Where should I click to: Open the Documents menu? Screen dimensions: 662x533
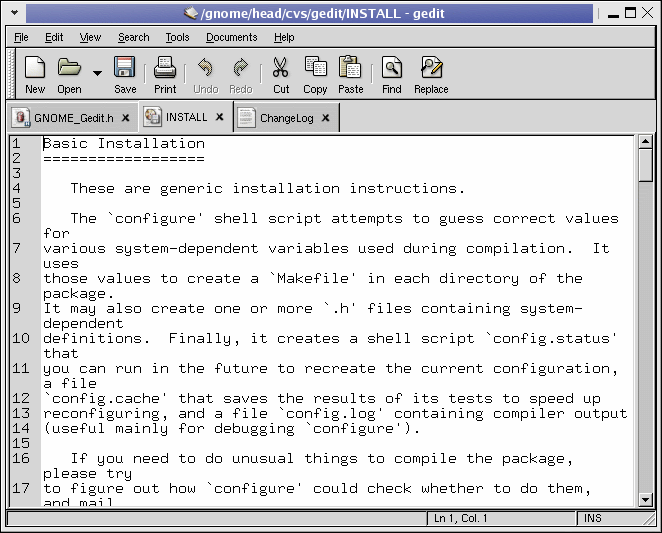(231, 37)
